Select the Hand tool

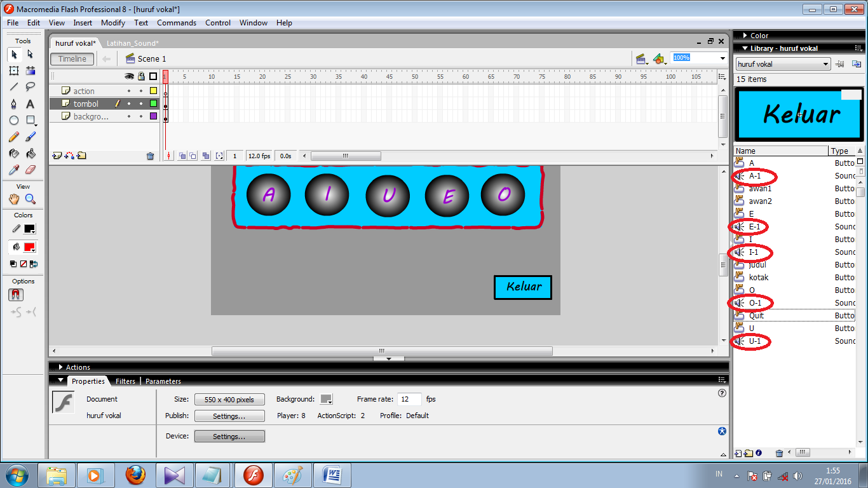coord(14,199)
